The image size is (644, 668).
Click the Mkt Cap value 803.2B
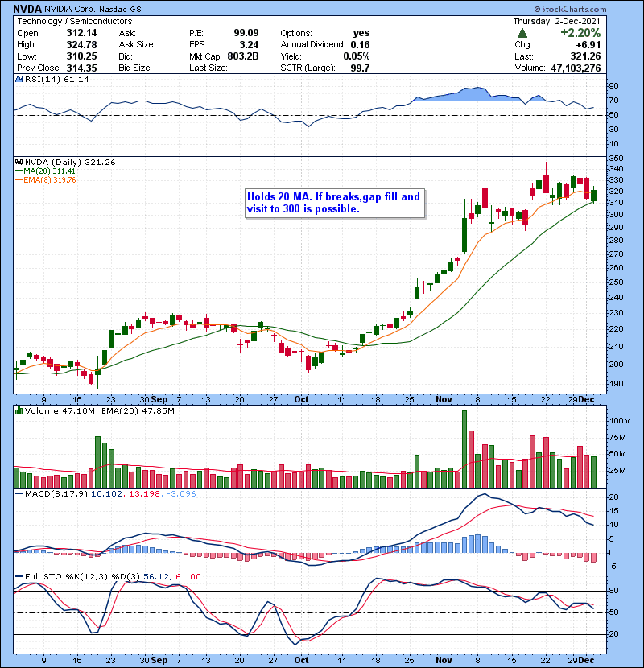(243, 56)
